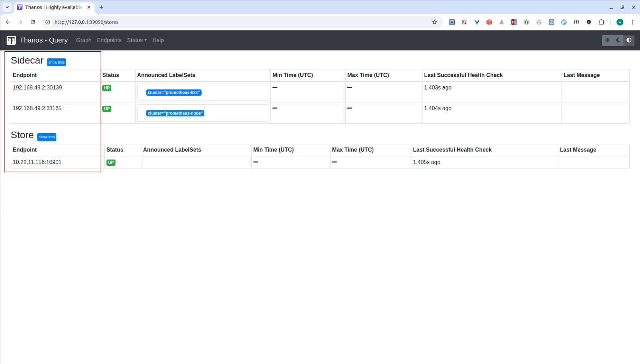Switch to dark theme moon icon

point(618,40)
